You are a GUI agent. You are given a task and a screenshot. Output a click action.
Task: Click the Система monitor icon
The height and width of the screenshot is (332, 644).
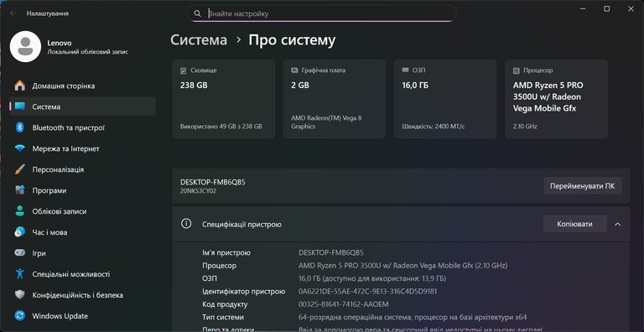[20, 106]
